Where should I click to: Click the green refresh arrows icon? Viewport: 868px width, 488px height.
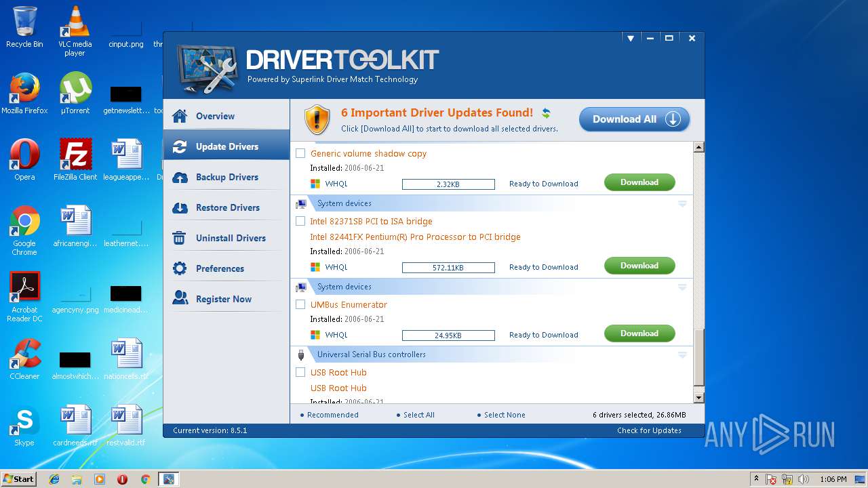click(546, 113)
